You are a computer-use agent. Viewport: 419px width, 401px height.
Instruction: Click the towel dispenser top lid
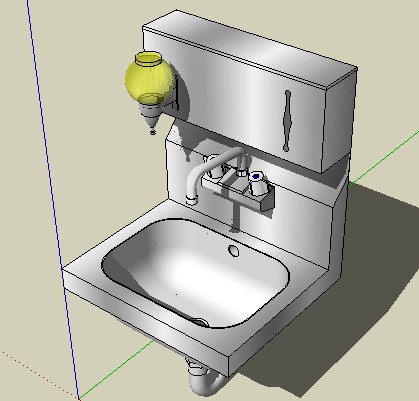coord(250,50)
